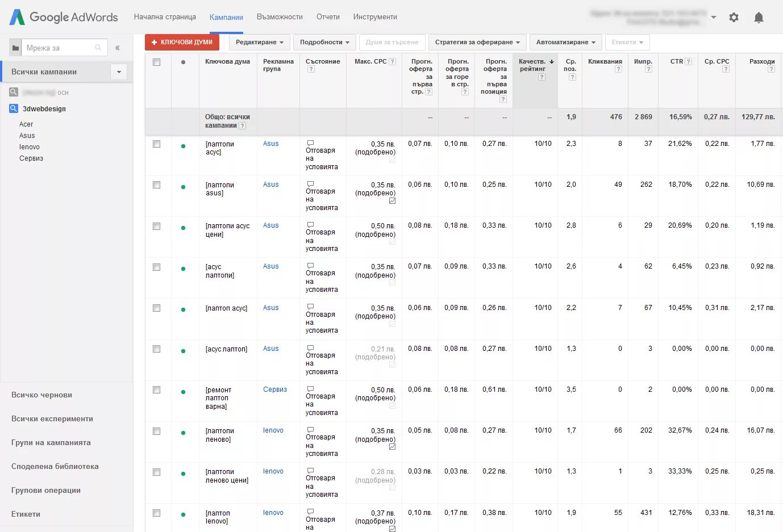The height and width of the screenshot is (532, 783).
Task: Open help icon for Ср. CPC column
Action: point(726,69)
